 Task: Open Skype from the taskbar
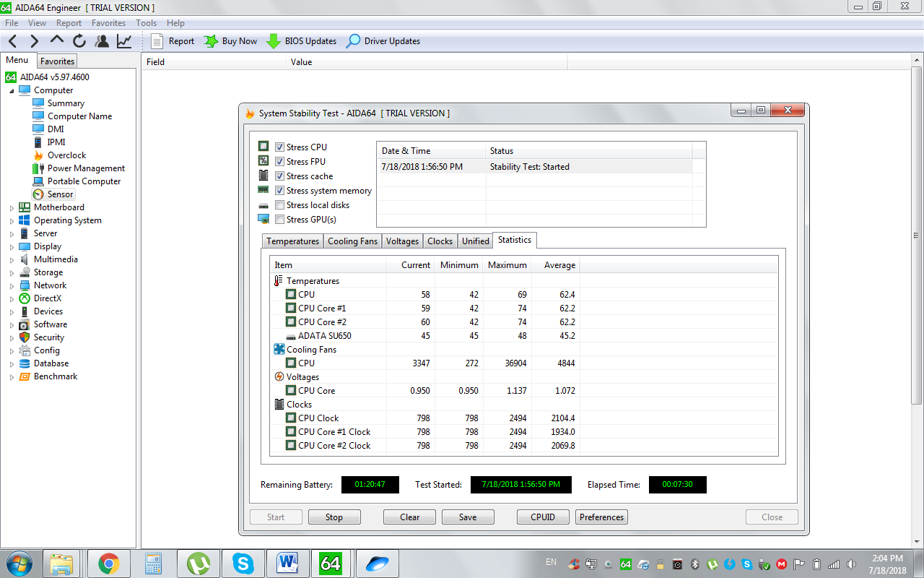coord(243,564)
